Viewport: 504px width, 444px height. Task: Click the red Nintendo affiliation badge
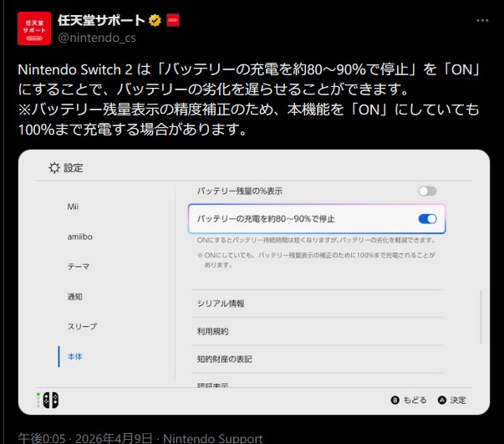pos(173,20)
